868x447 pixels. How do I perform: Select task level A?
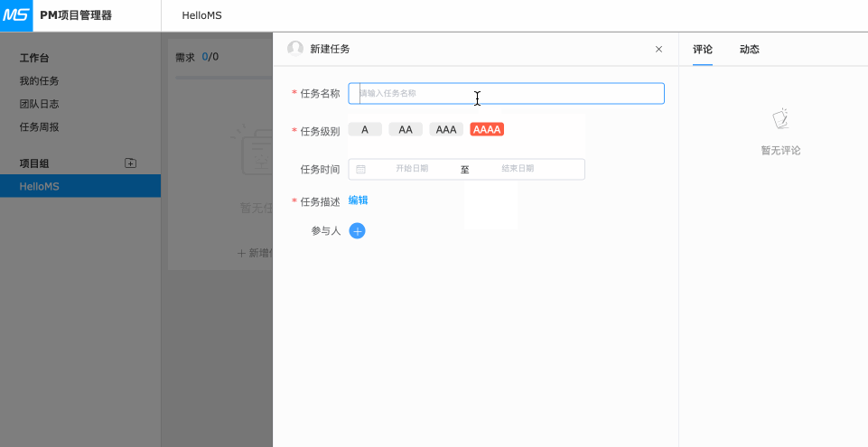[x=365, y=129]
